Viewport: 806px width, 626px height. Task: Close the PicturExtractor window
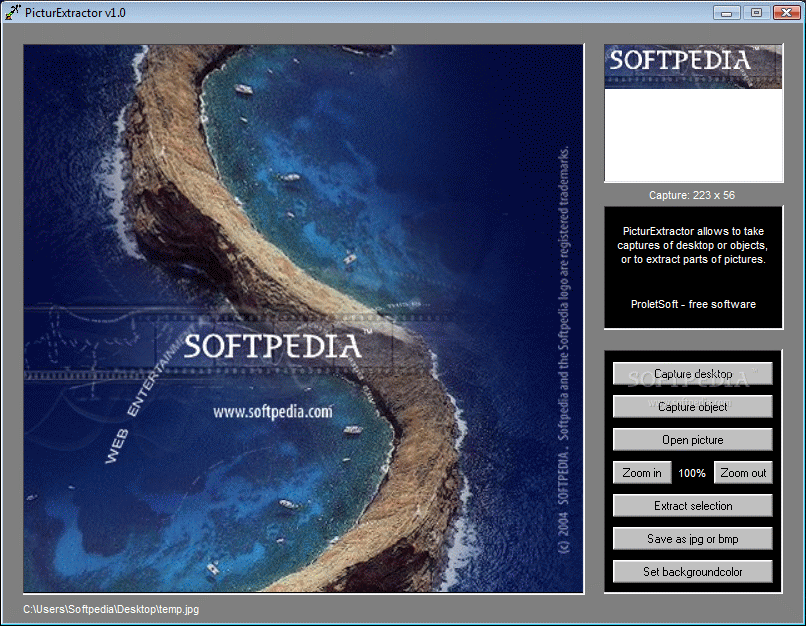click(x=786, y=13)
